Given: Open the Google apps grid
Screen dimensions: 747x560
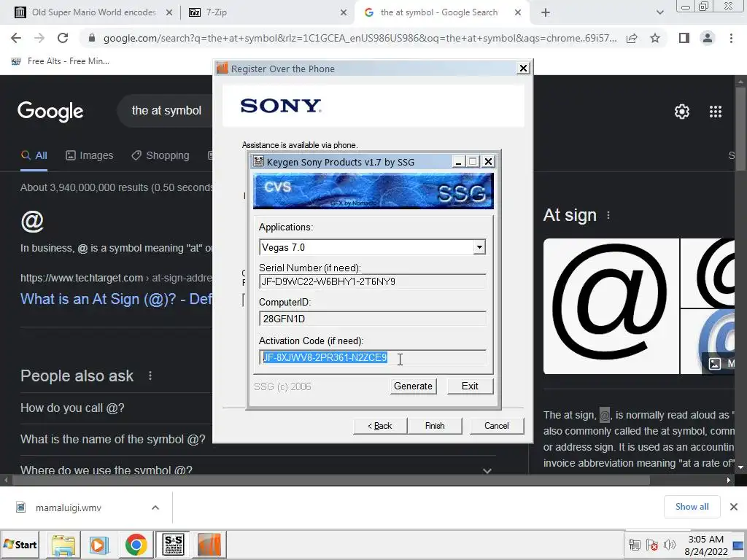Looking at the screenshot, I should 716,112.
